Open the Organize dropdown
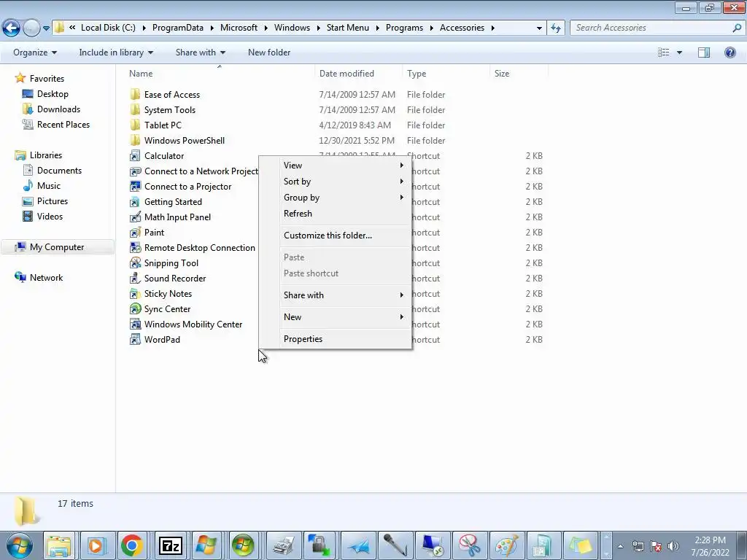 click(x=35, y=52)
